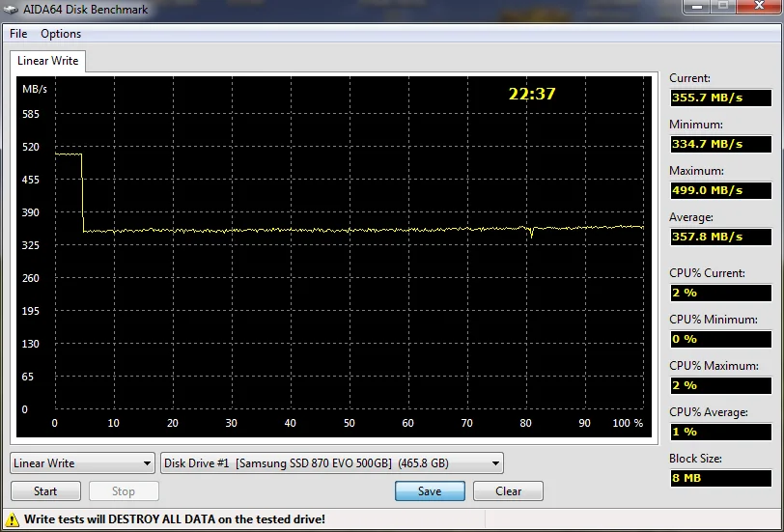Click the Clear button

(x=508, y=491)
